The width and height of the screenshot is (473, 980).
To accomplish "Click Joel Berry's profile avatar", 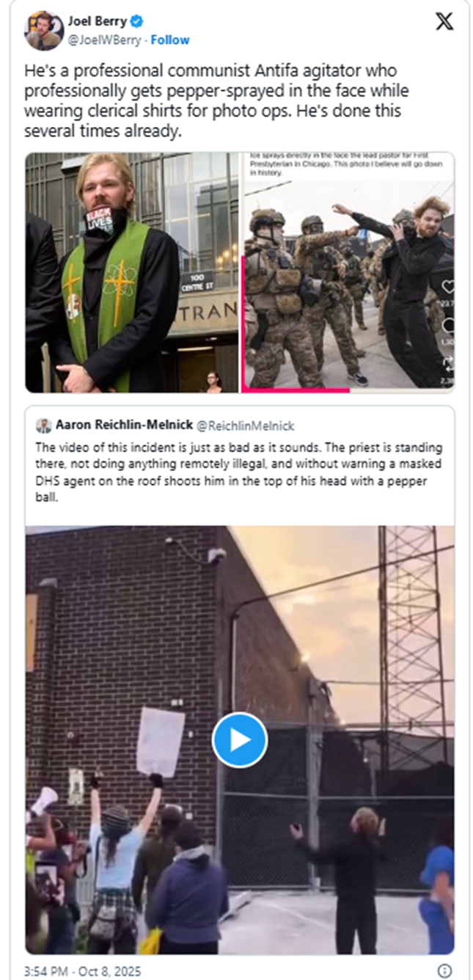I will 43,31.
